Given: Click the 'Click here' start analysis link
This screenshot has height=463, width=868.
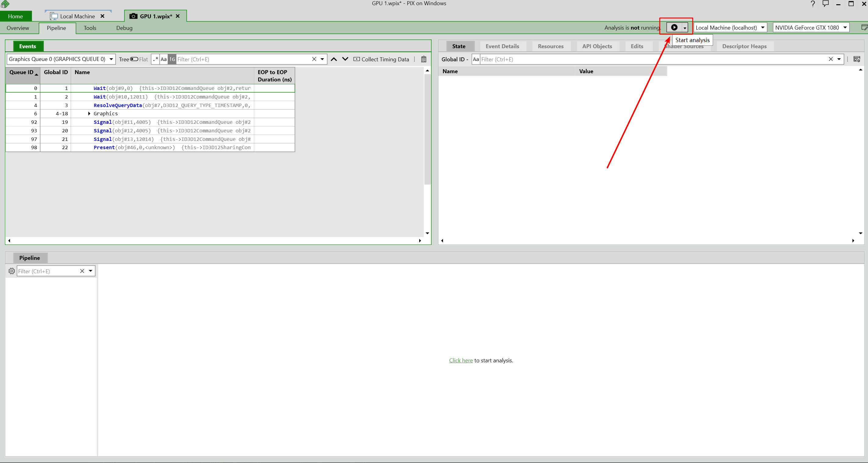Looking at the screenshot, I should tap(461, 360).
